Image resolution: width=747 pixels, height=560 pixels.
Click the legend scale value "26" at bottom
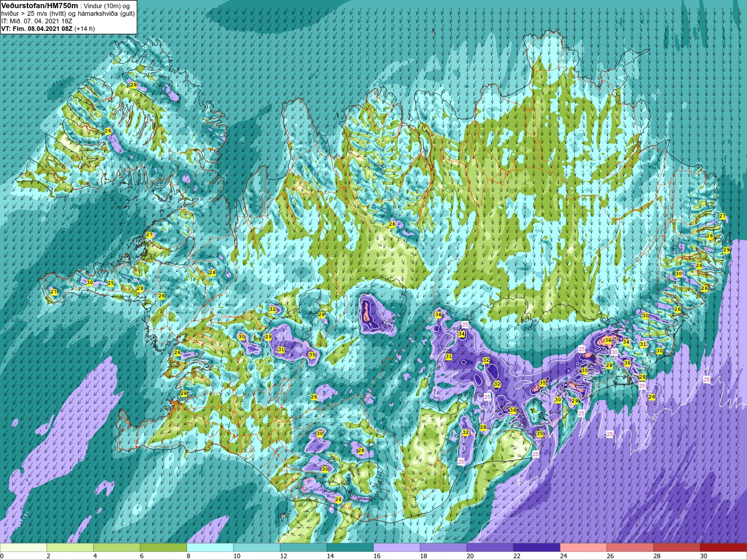tap(610, 556)
